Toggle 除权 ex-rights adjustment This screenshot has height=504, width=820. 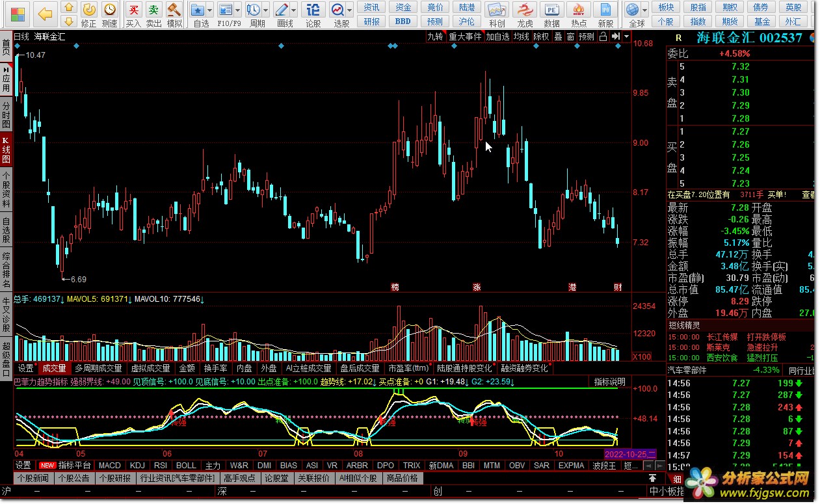click(x=541, y=36)
